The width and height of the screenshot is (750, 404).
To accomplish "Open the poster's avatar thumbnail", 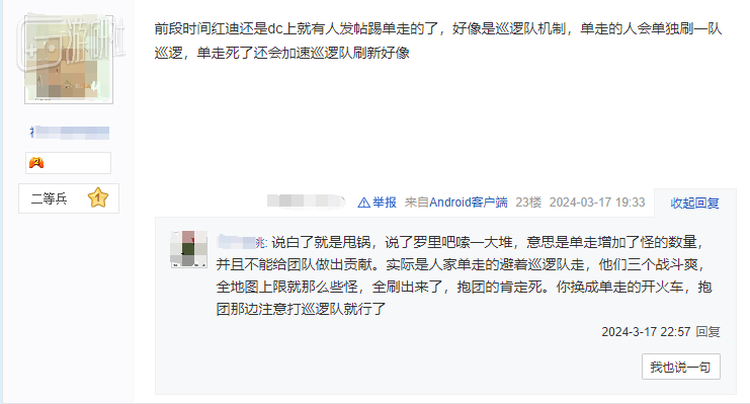I will [x=69, y=59].
